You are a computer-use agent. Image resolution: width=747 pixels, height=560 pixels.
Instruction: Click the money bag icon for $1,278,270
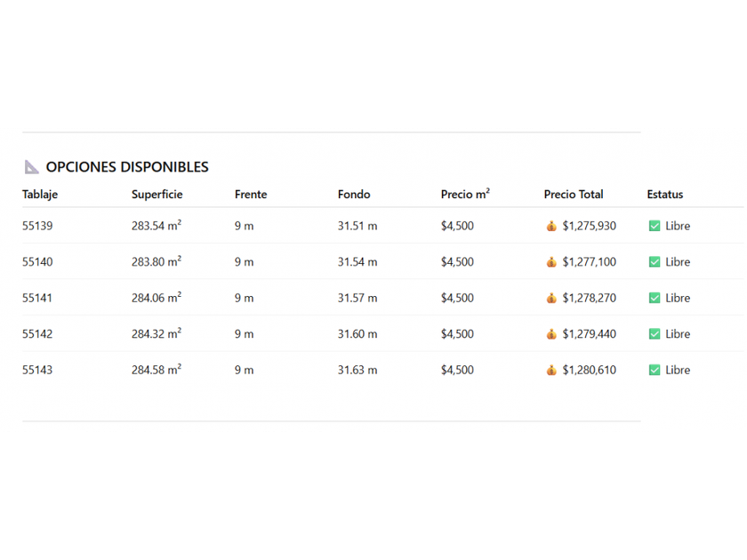click(x=551, y=298)
